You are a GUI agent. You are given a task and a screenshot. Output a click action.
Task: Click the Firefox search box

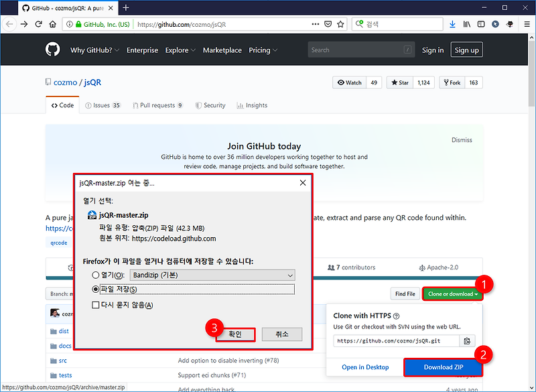click(x=397, y=24)
